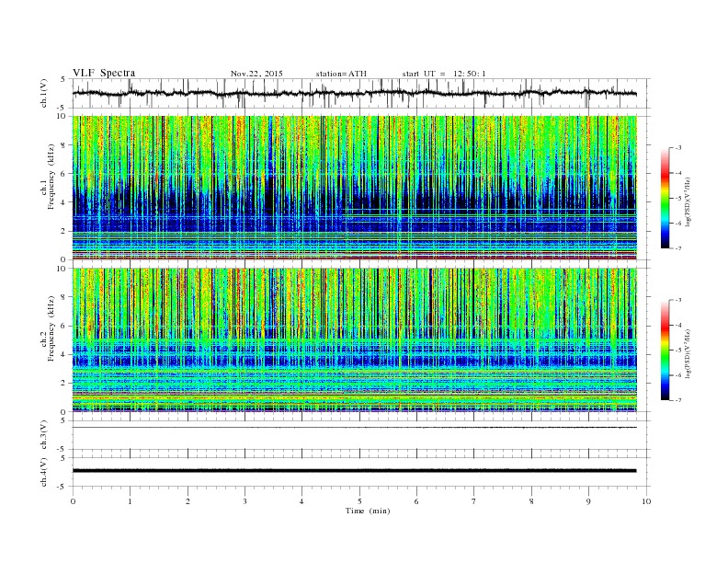
Task: Click the "ch.4(V)" axis label
Action: coord(43,472)
